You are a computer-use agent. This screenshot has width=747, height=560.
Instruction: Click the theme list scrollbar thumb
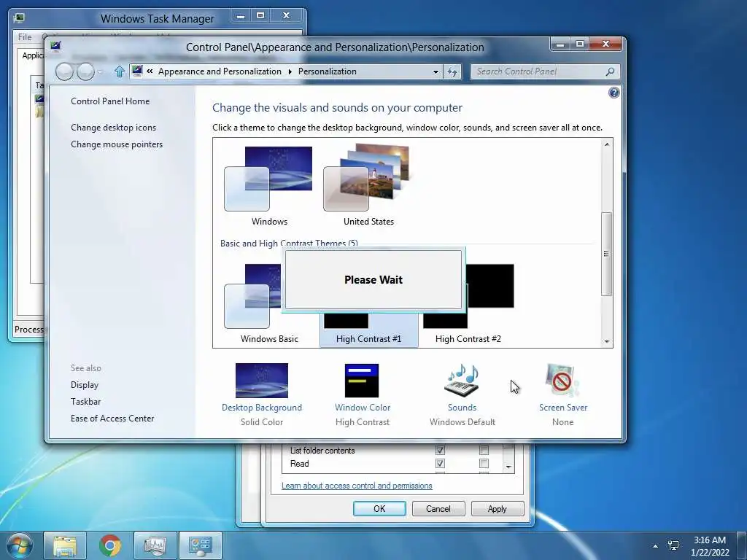pos(606,254)
